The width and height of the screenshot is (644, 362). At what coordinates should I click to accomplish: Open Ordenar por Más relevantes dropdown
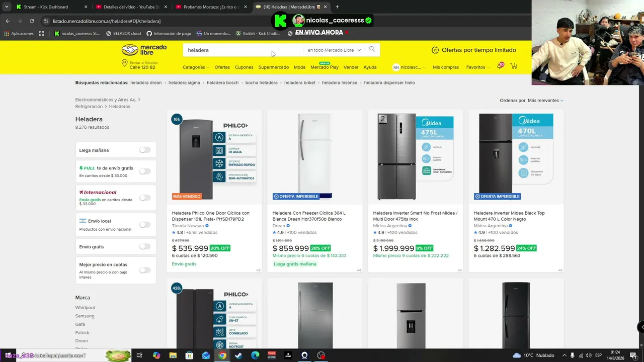pyautogui.click(x=545, y=101)
